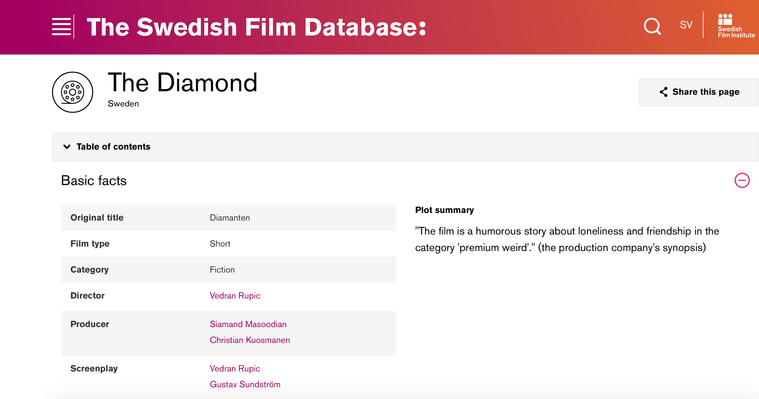Click the share icon in Share this page
The height and width of the screenshot is (399, 759).
(663, 92)
